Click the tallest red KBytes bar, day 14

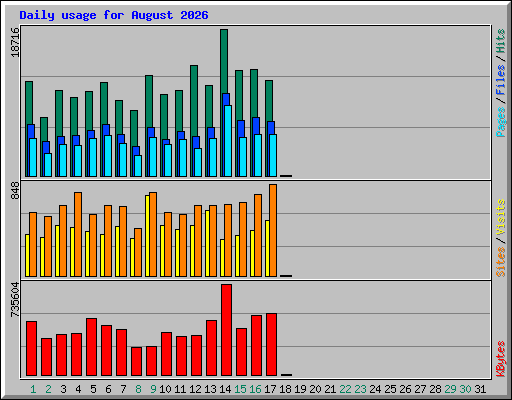(x=226, y=330)
